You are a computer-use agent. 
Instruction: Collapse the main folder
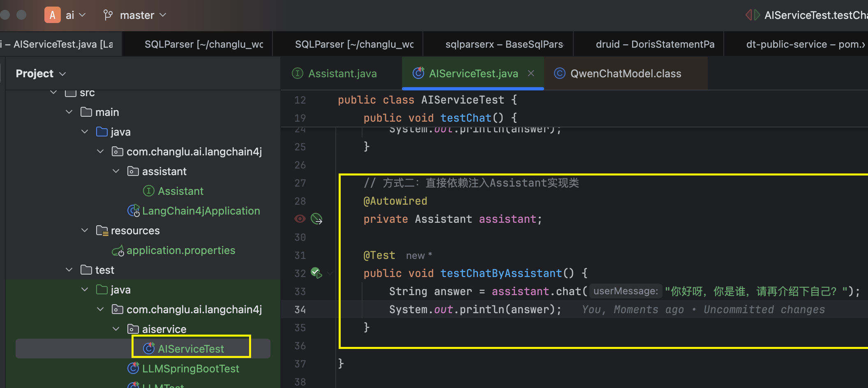[x=69, y=112]
